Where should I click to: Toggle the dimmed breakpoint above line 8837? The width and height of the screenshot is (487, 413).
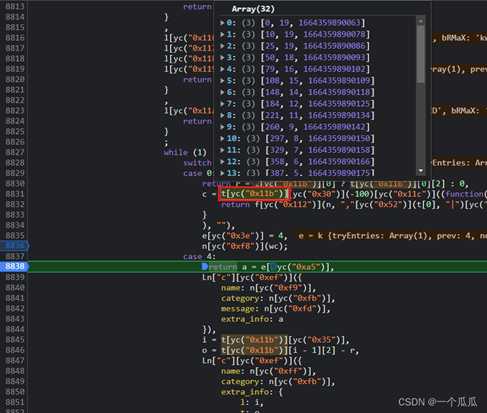pyautogui.click(x=15, y=246)
